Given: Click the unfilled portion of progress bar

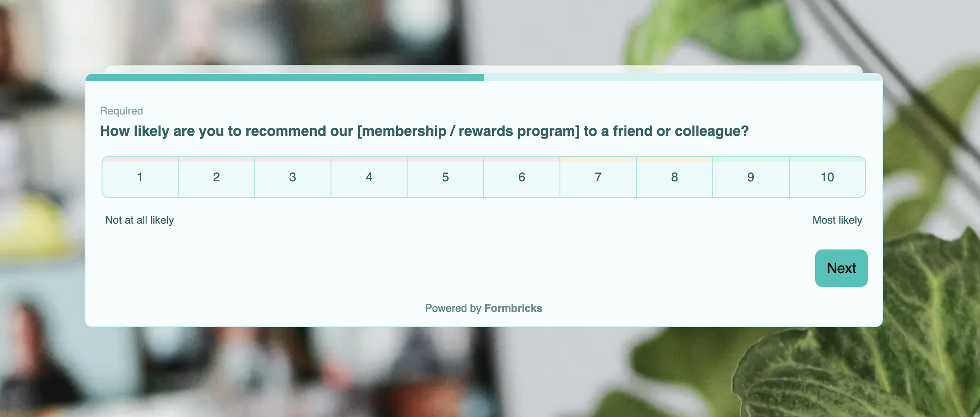Looking at the screenshot, I should point(682,78).
